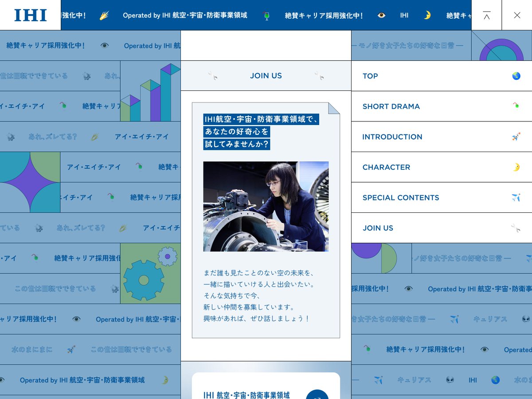Click text 'そんな気持ちで今、'
The height and width of the screenshot is (399, 532).
click(232, 296)
